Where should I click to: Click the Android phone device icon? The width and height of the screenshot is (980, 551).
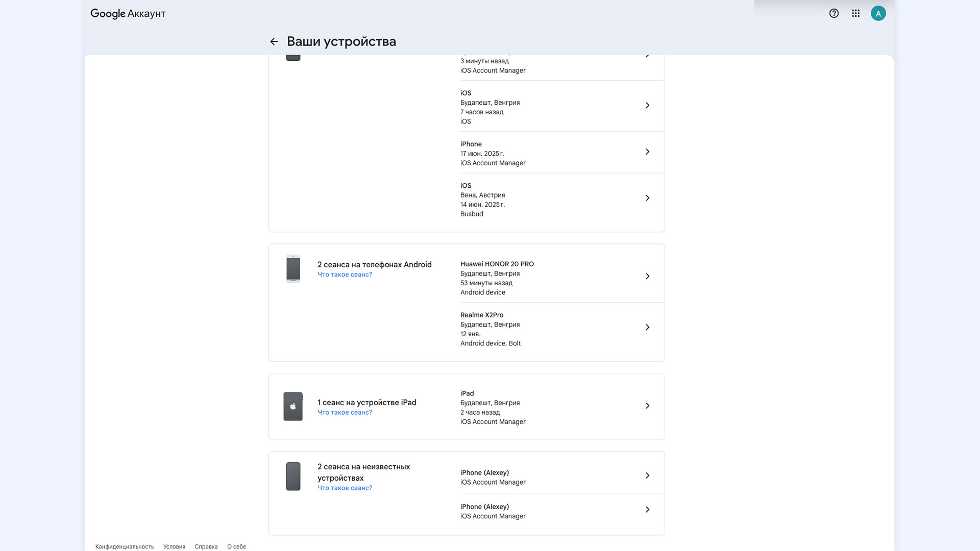coord(293,268)
